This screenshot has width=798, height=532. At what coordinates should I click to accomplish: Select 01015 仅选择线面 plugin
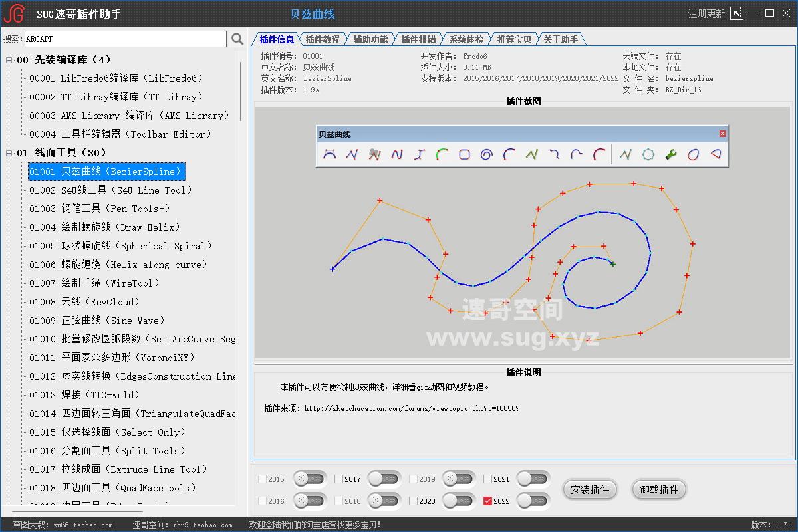click(x=108, y=432)
